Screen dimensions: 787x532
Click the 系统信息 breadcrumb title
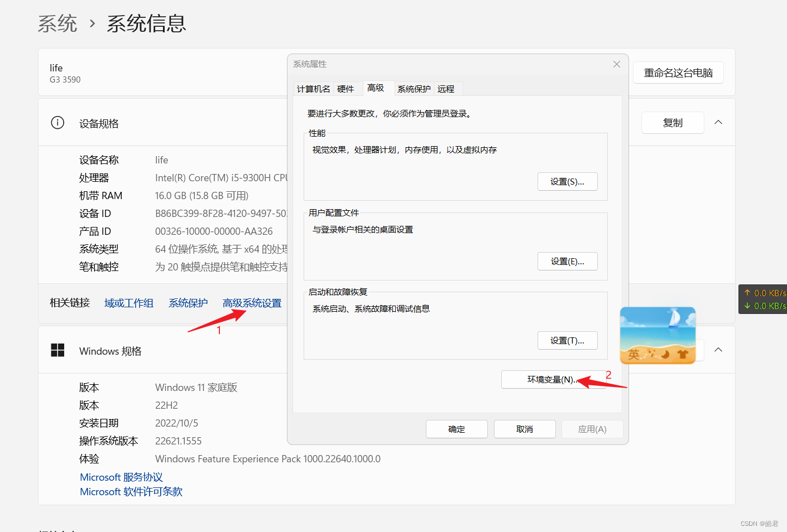pyautogui.click(x=146, y=24)
